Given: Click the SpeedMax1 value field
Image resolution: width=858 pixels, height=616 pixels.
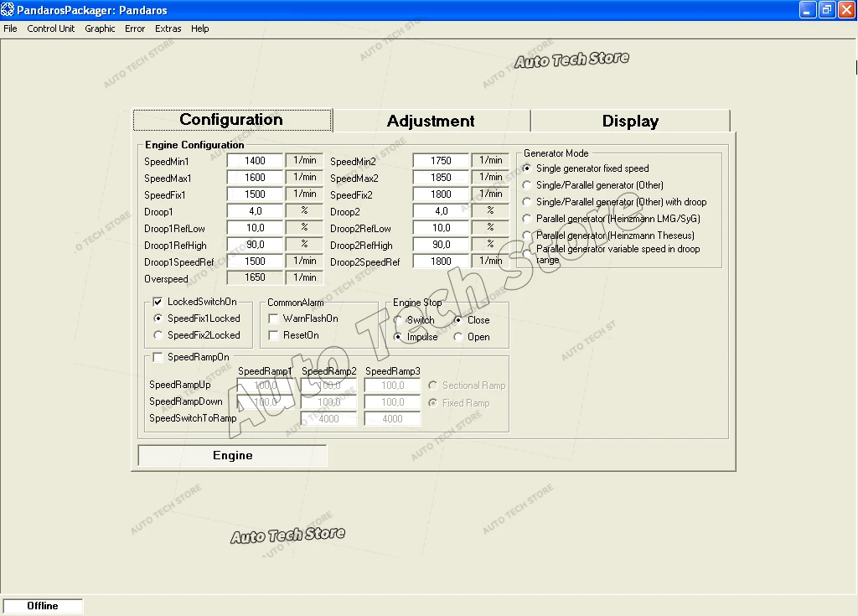Looking at the screenshot, I should (x=255, y=178).
